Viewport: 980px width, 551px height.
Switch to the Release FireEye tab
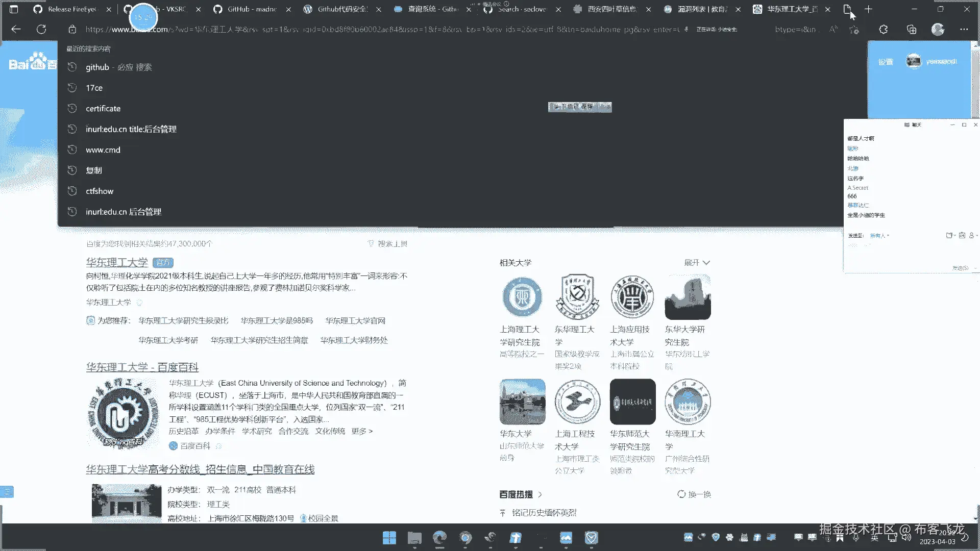pyautogui.click(x=72, y=9)
